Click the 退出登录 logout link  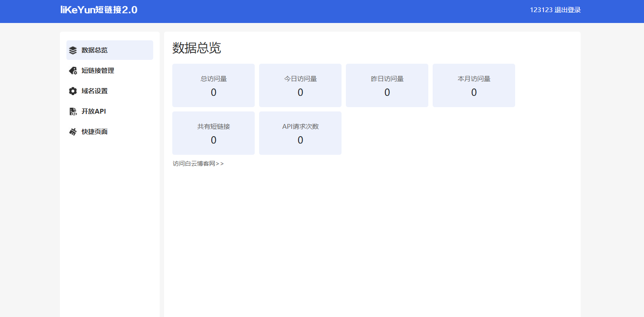(x=568, y=9)
